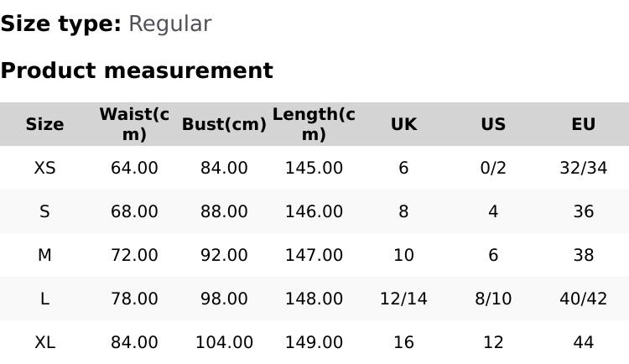
Task: Select the XL size row label
Action: point(44,342)
